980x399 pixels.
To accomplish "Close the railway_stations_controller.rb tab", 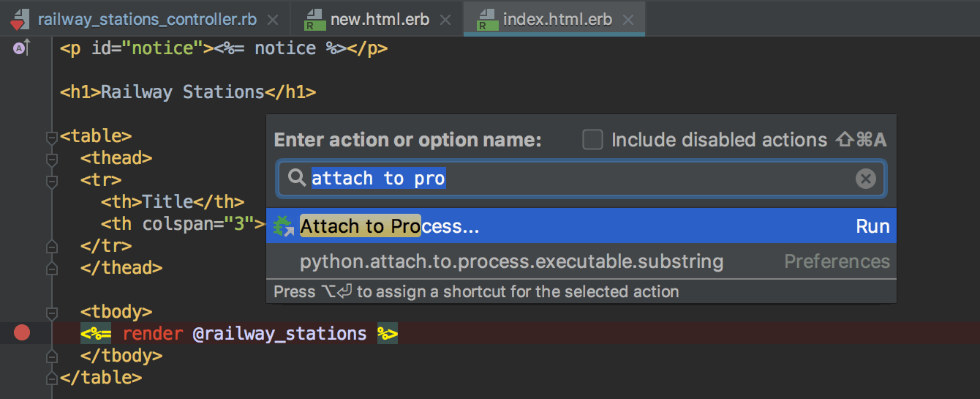I will [273, 20].
